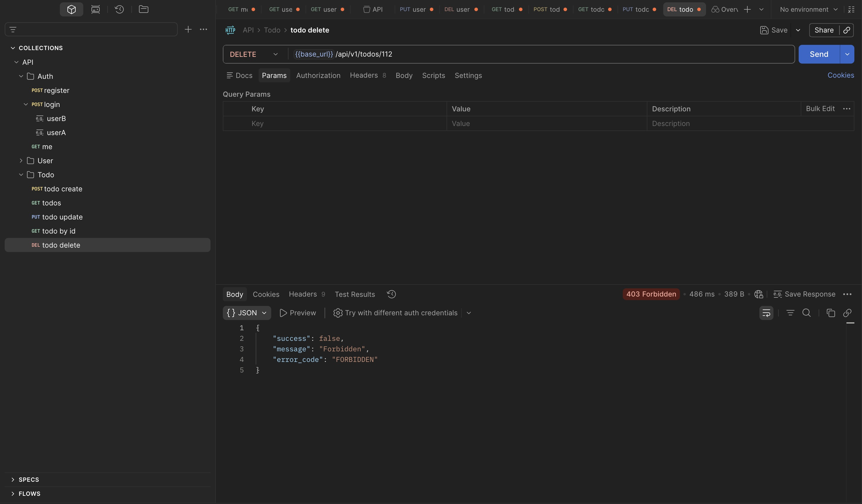
Task: Open the History clock icon
Action: pyautogui.click(x=119, y=9)
